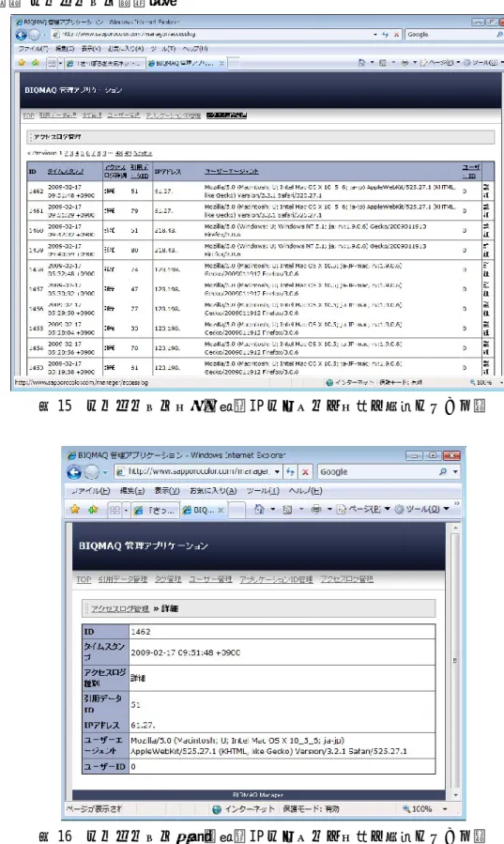Expand address bar dropdown in lower window
The width and height of the screenshot is (504, 844).
[x=277, y=471]
